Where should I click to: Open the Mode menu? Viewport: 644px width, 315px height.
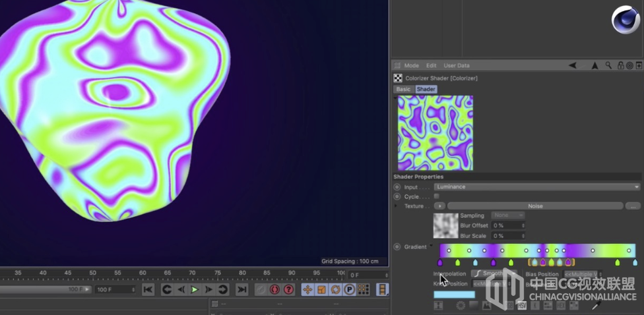[412, 66]
